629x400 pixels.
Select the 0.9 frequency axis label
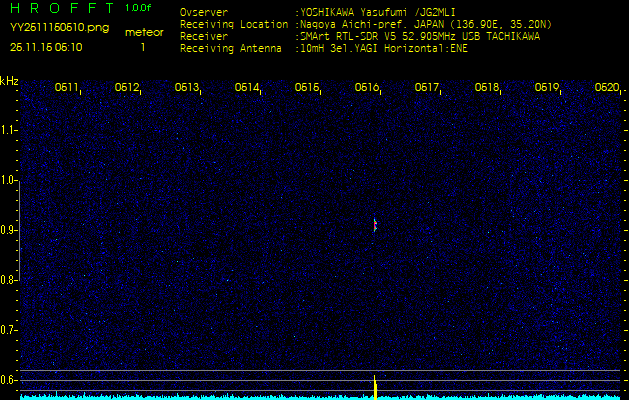pyautogui.click(x=9, y=230)
